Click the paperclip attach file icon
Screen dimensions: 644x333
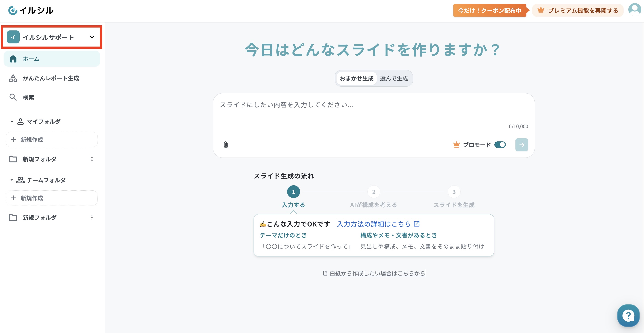tap(226, 145)
